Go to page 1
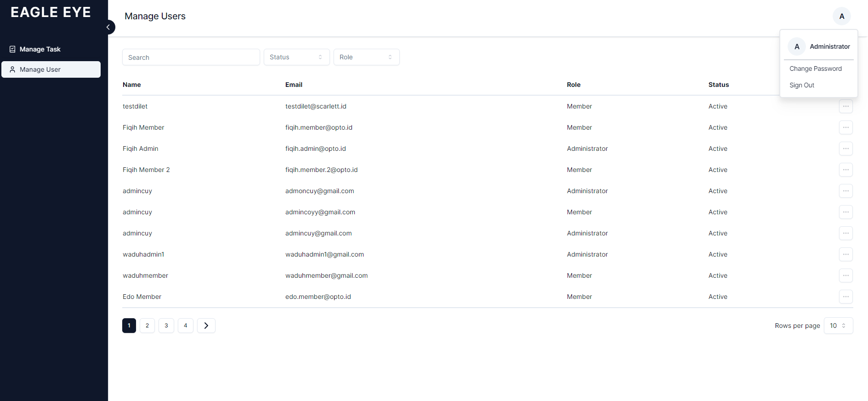 click(x=129, y=326)
